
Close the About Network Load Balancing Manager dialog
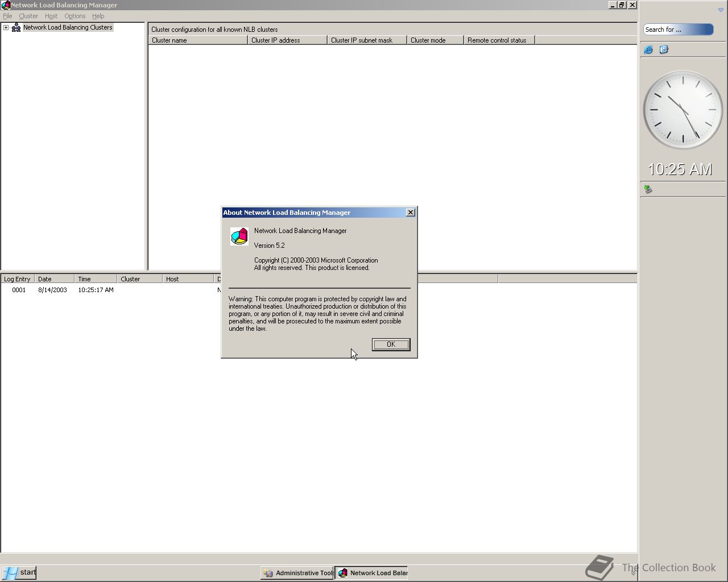[411, 213]
